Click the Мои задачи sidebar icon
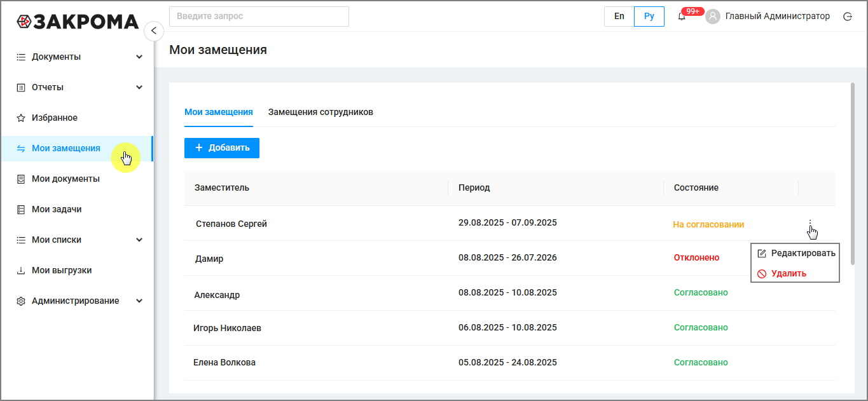This screenshot has height=401, width=868. (x=20, y=210)
